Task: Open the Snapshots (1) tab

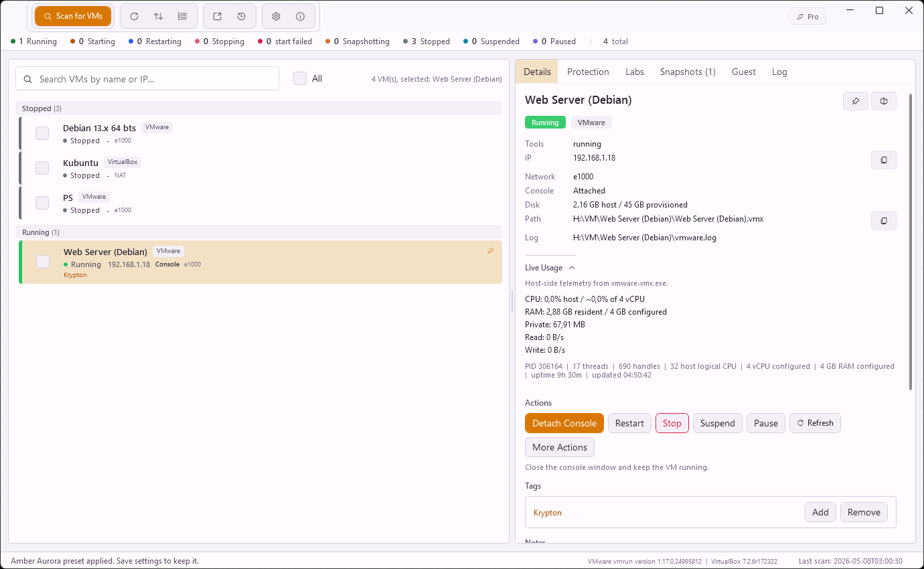Action: coord(688,72)
